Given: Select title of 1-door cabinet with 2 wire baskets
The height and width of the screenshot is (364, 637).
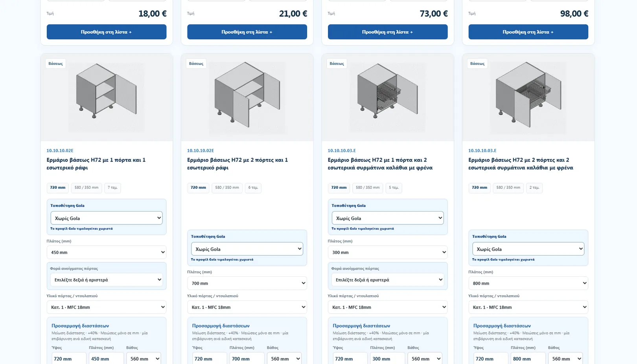Looking at the screenshot, I should (x=380, y=164).
